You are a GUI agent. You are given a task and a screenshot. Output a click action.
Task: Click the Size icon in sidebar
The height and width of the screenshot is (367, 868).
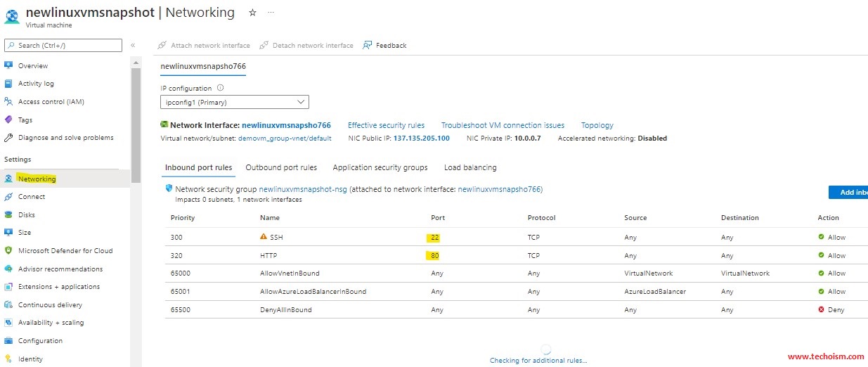pos(8,232)
